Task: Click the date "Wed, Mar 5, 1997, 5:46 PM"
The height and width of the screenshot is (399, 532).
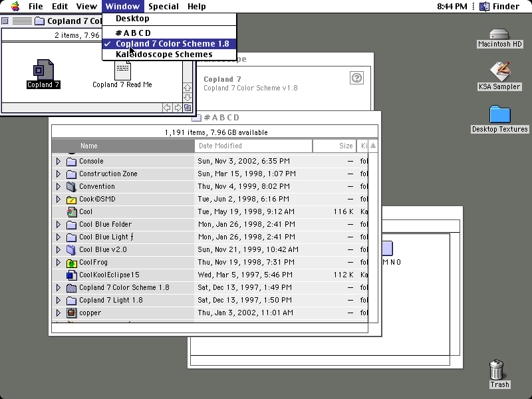Action: (245, 275)
